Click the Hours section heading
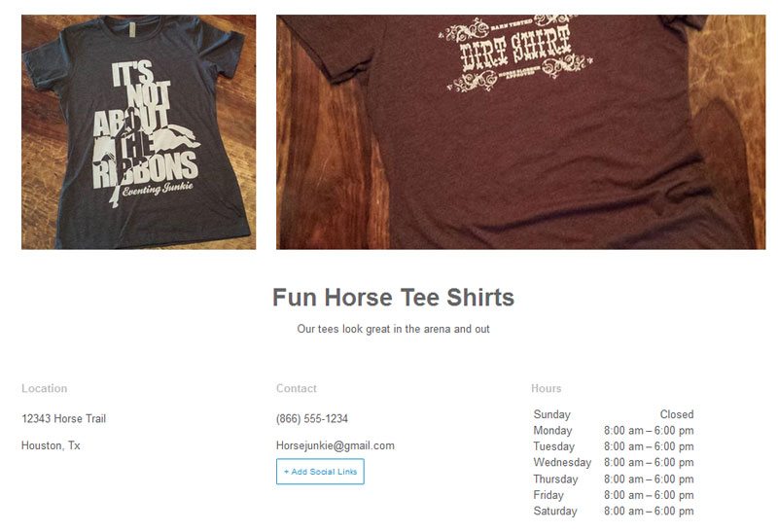Image resolution: width=778 pixels, height=532 pixels. pyautogui.click(x=547, y=389)
